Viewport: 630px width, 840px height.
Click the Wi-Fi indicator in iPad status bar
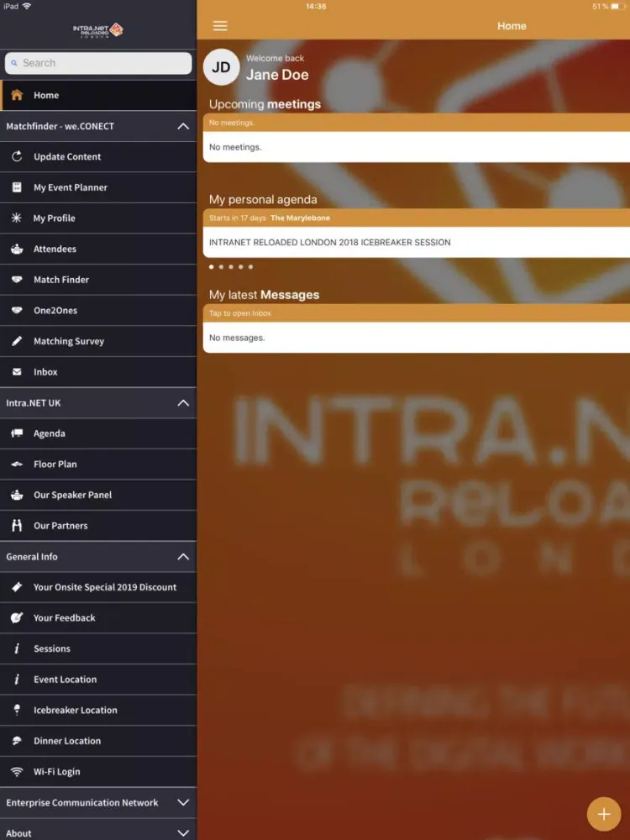pyautogui.click(x=27, y=7)
